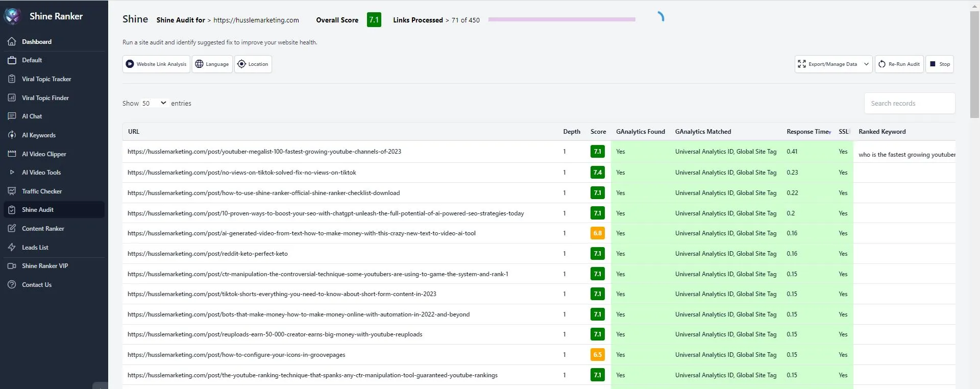Image resolution: width=980 pixels, height=389 pixels.
Task: Click the page vertical scrollbar
Action: click(x=974, y=64)
